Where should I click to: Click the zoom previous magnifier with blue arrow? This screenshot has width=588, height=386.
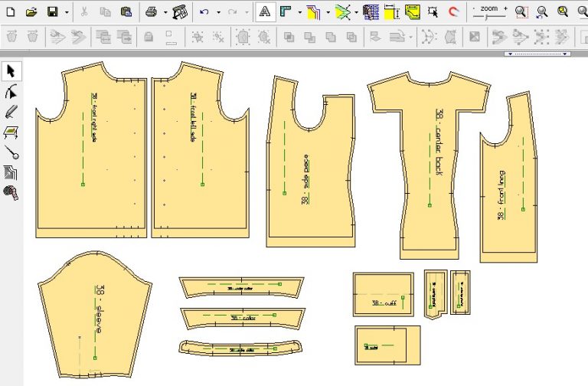(542, 12)
